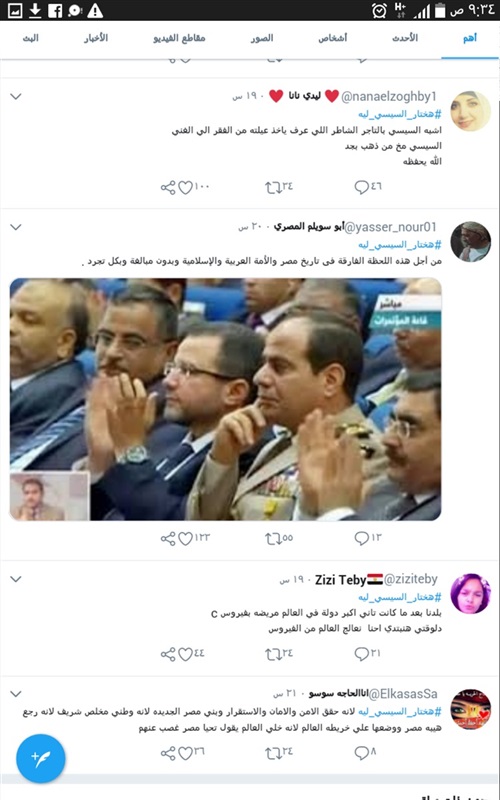Open the @ziziteby profile handle
The height and width of the screenshot is (800, 500).
point(410,580)
